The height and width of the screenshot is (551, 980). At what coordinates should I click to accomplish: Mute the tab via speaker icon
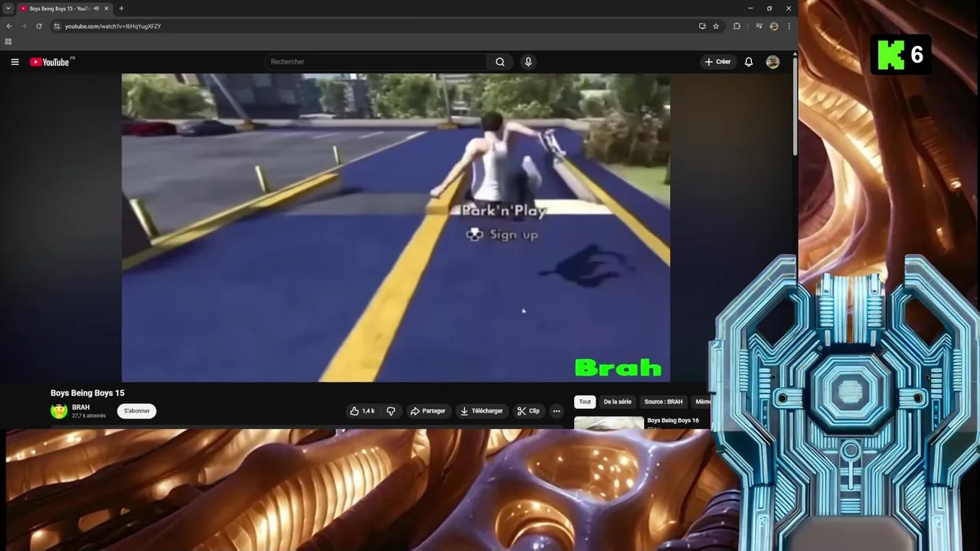(96, 8)
